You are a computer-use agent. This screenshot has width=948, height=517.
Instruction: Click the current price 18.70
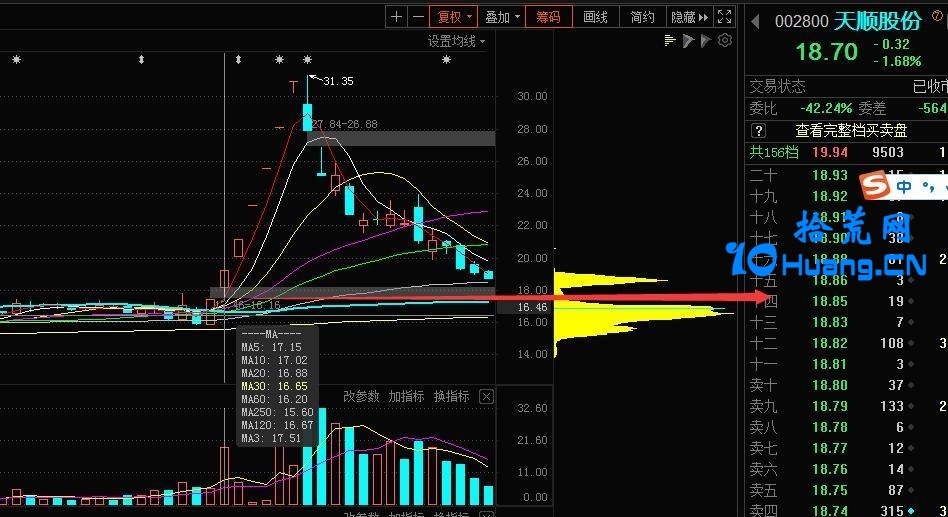826,52
